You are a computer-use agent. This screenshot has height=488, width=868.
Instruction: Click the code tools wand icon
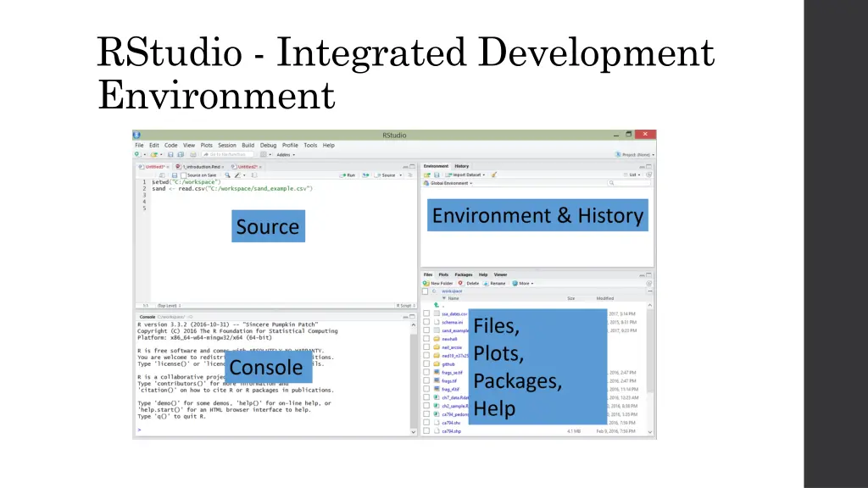tap(237, 175)
